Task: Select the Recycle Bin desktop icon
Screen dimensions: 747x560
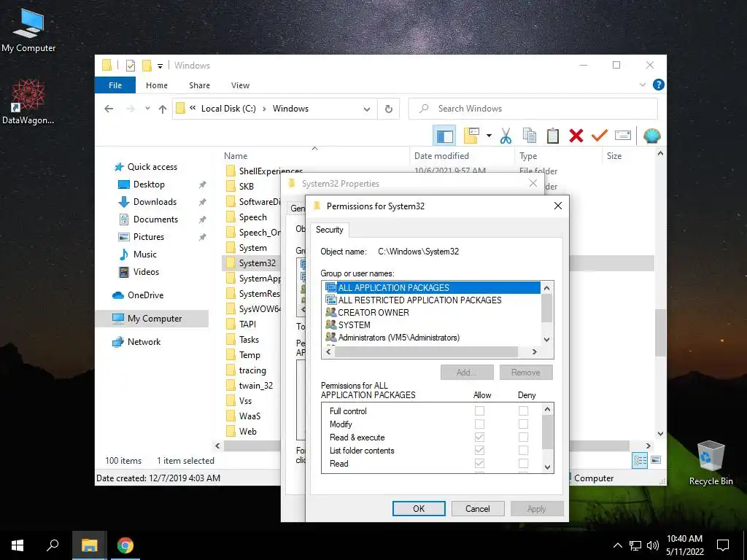Action: point(711,462)
